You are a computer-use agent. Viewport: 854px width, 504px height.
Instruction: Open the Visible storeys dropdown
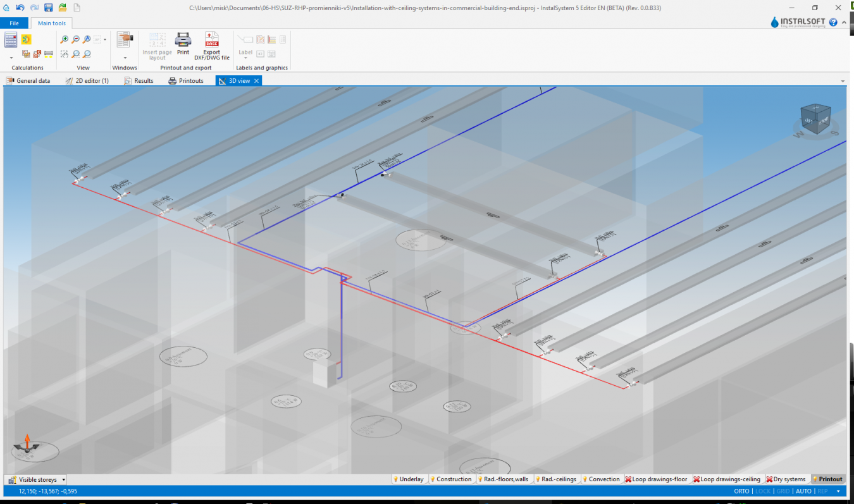pyautogui.click(x=63, y=480)
